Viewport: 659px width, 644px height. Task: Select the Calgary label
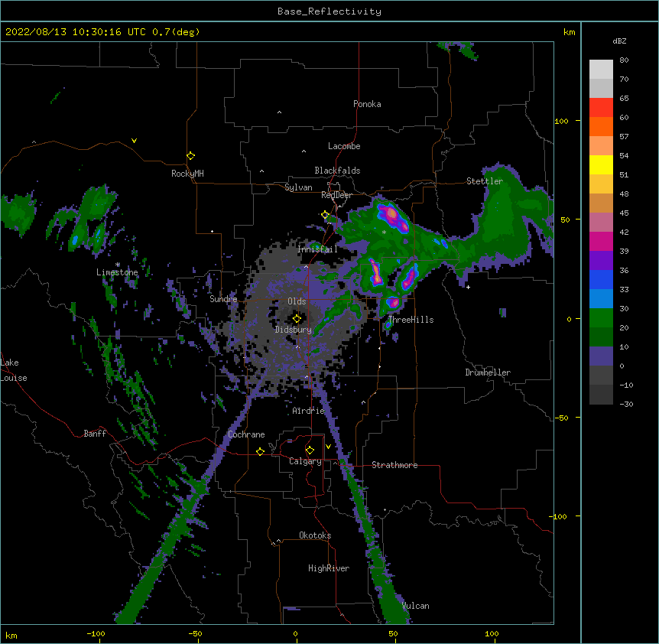[305, 461]
